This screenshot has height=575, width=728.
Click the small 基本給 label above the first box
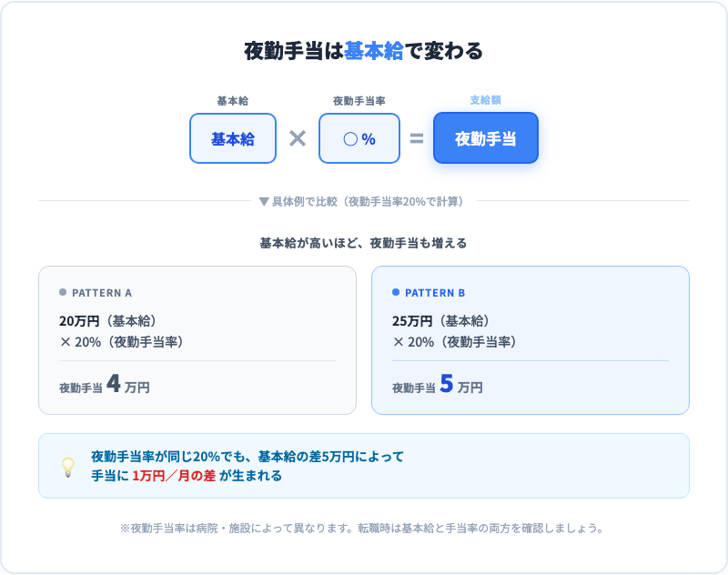click(x=233, y=101)
